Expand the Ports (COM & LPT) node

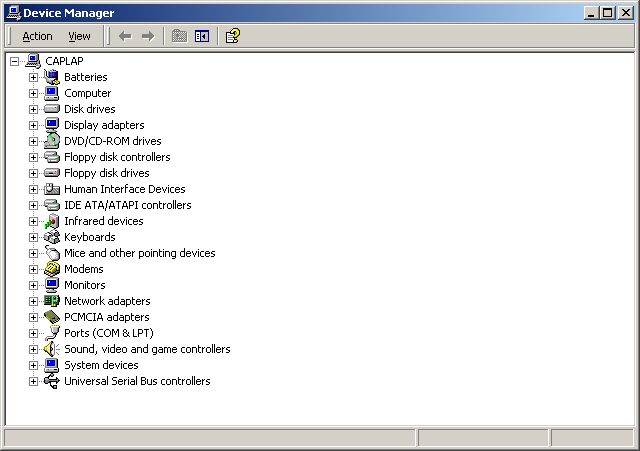click(33, 333)
